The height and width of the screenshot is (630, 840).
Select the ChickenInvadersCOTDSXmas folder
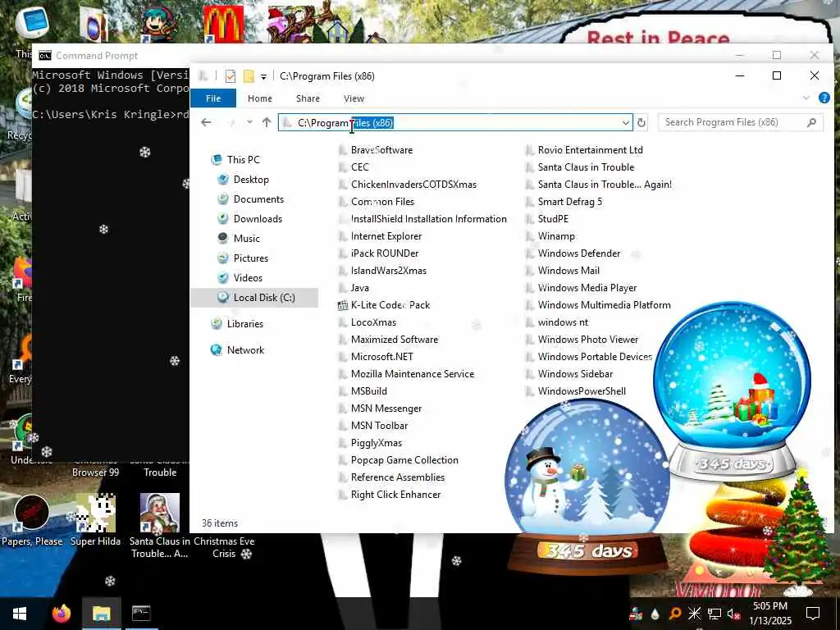pyautogui.click(x=413, y=185)
